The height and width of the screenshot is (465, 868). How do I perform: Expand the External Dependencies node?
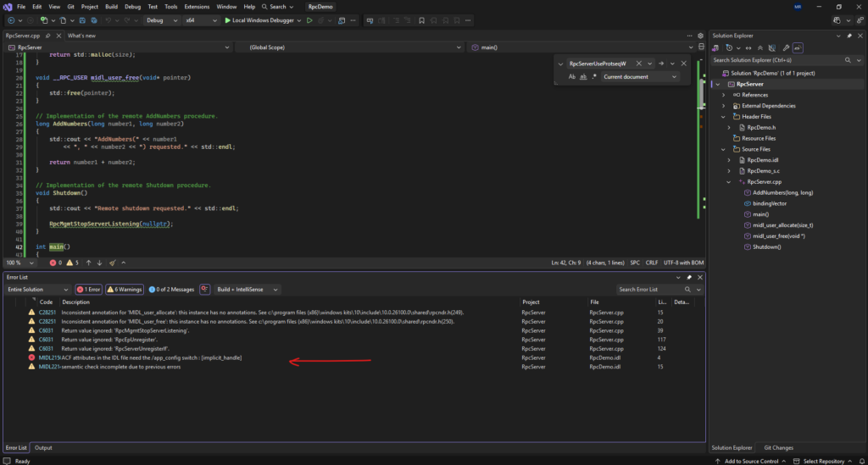click(x=723, y=106)
